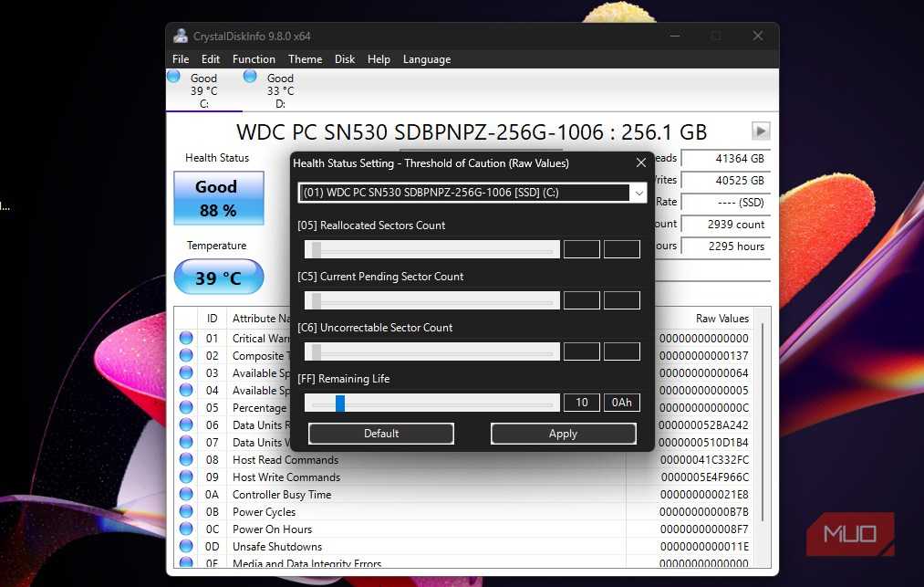Image resolution: width=924 pixels, height=587 pixels.
Task: Click the next disk arrow button
Action: [761, 131]
